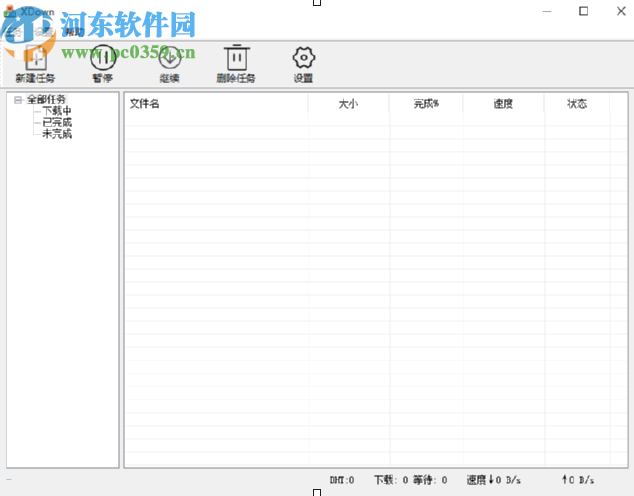The width and height of the screenshot is (634, 496).
Task: Click the XDown app icon in title bar
Action: (x=10, y=11)
